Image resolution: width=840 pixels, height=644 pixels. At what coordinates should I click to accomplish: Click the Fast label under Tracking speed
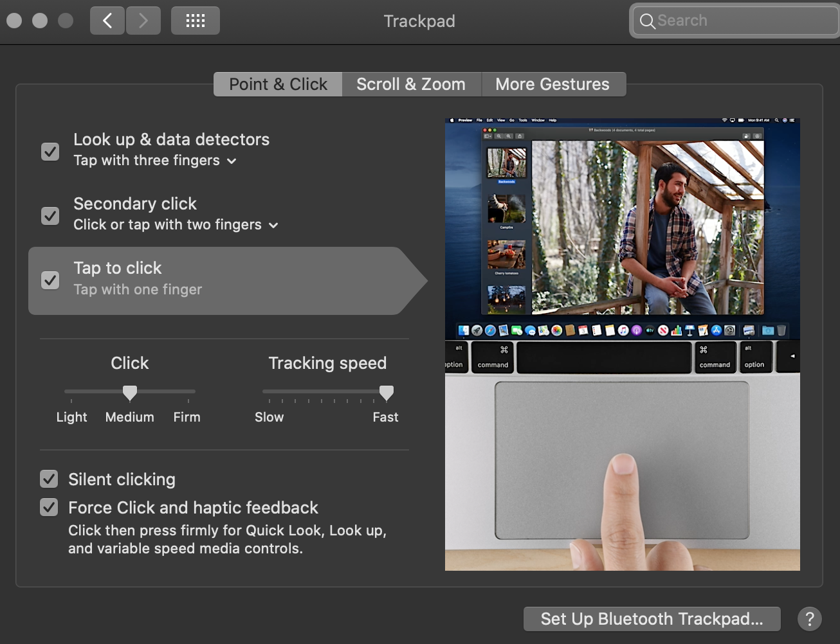[x=385, y=417]
